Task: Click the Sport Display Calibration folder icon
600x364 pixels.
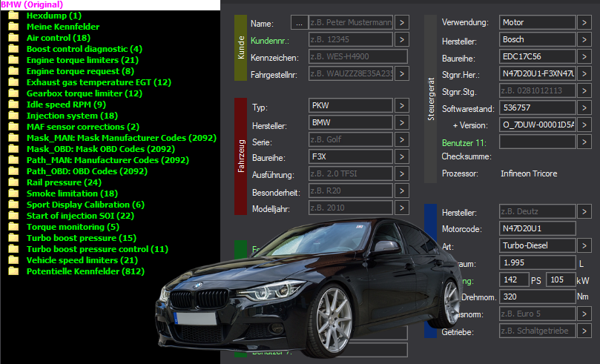Action: point(13,205)
